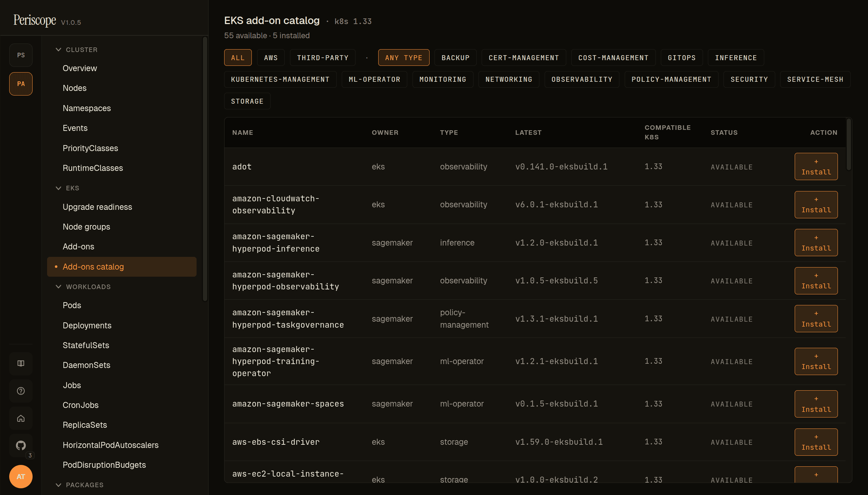The image size is (868, 495).
Task: Go to Deployments
Action: [x=122, y=326]
